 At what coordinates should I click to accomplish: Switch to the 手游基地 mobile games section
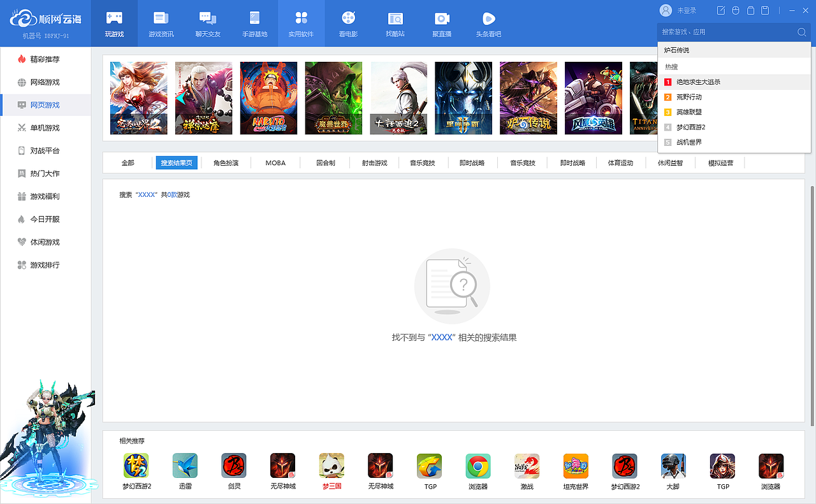pos(255,24)
